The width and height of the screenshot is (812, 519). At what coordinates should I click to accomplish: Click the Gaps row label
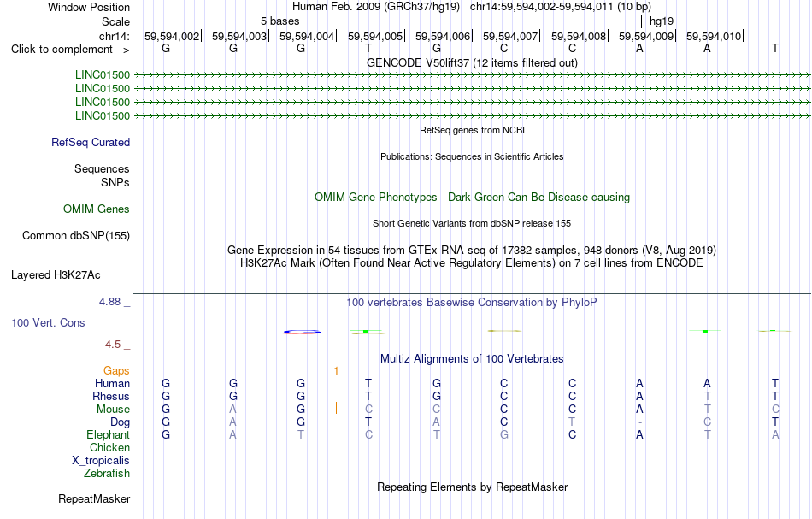click(x=116, y=370)
